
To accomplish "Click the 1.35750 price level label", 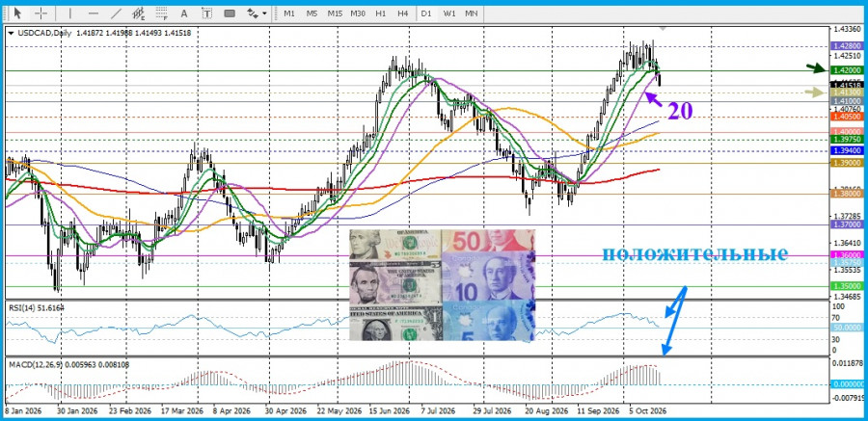I will point(847,263).
